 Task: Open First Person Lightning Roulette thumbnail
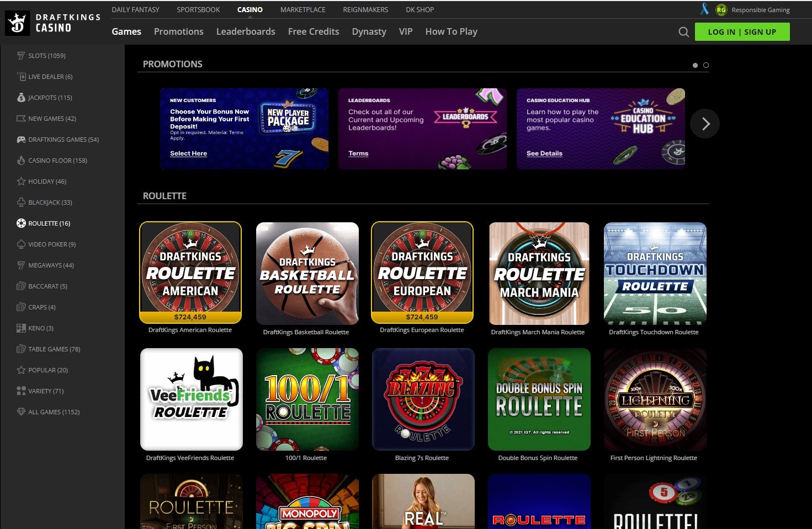(655, 399)
